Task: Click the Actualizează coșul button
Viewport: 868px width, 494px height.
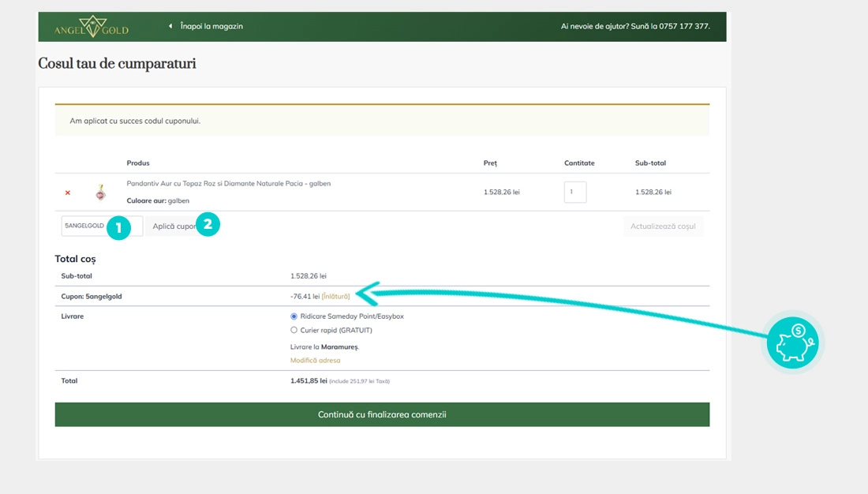Action: tap(663, 226)
